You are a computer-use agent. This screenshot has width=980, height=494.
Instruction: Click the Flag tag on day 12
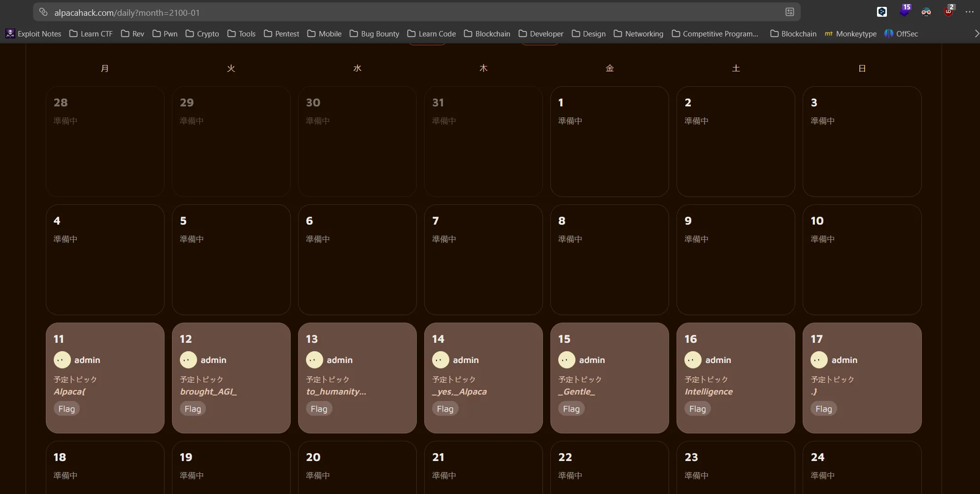pos(193,409)
